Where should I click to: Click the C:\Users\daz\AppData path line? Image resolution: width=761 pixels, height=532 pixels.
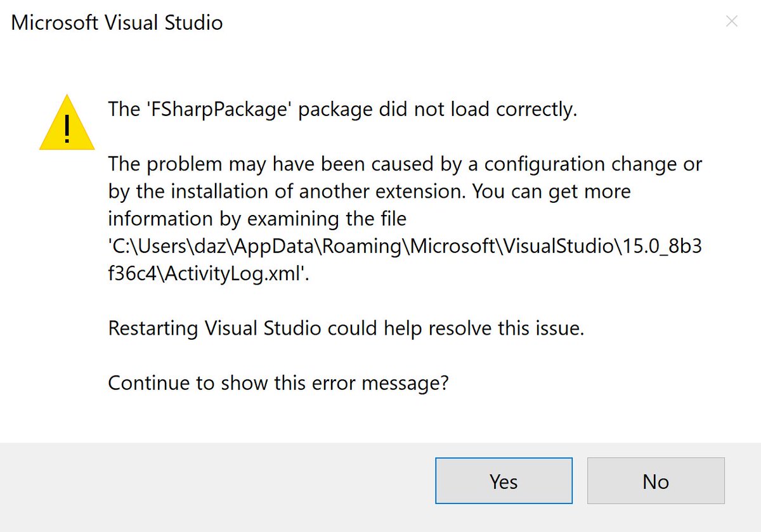click(x=405, y=247)
